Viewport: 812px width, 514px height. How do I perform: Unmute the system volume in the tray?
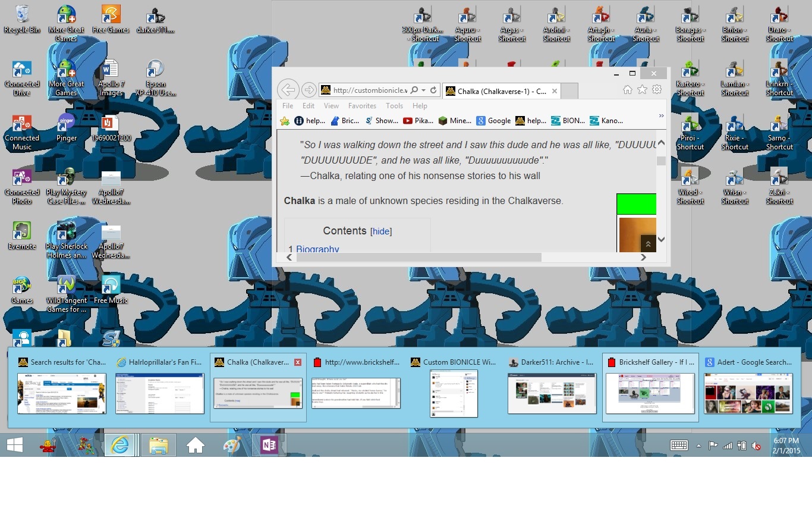click(756, 444)
